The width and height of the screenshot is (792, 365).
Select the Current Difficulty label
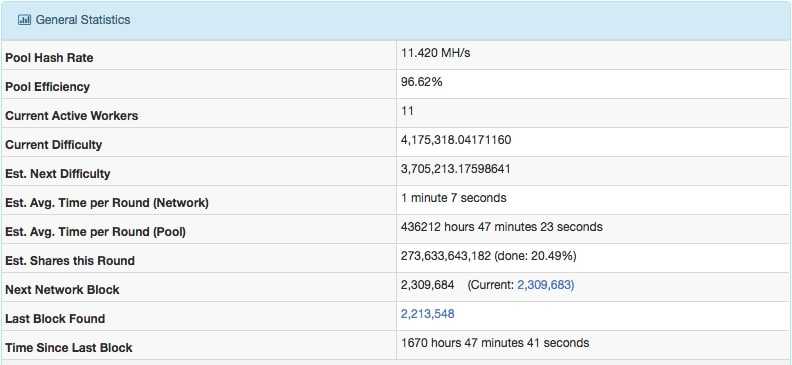pos(54,145)
